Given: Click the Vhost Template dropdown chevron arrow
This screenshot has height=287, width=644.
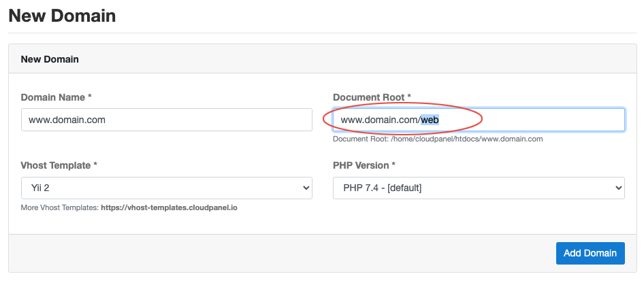Looking at the screenshot, I should point(306,188).
